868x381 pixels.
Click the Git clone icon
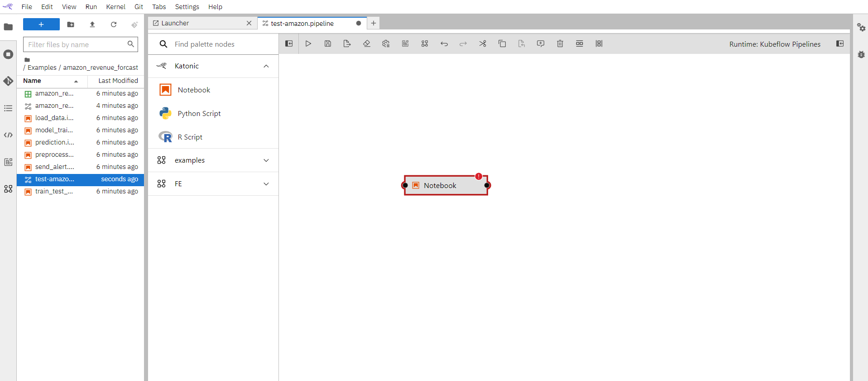[134, 24]
